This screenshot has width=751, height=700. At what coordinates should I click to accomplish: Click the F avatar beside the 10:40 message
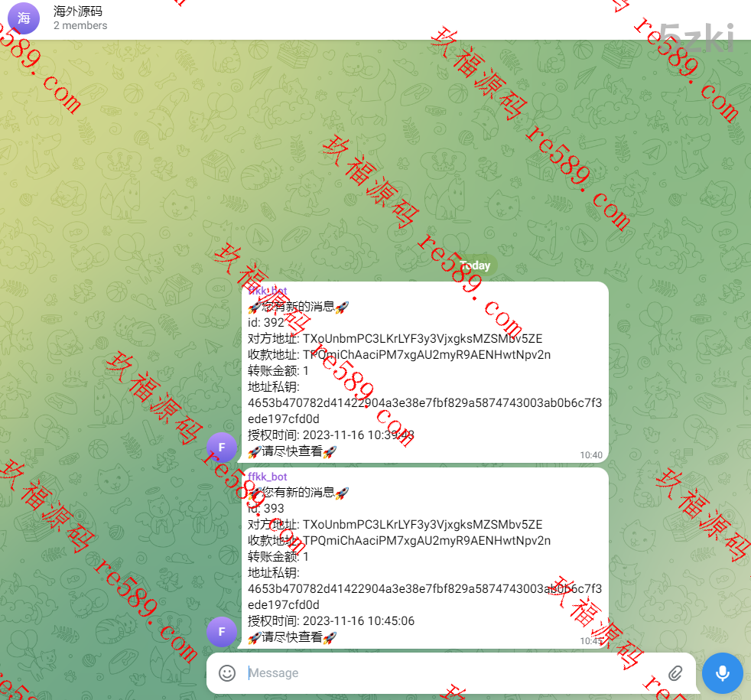point(222,447)
